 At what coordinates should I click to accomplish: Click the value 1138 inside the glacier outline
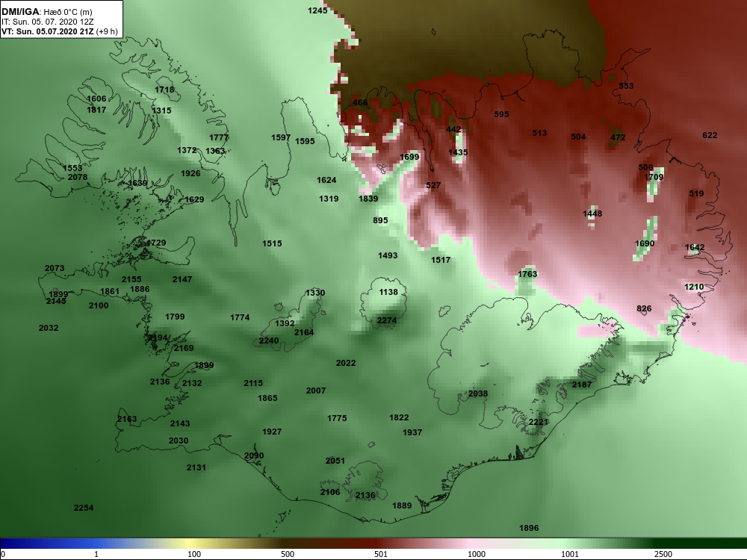click(x=388, y=292)
